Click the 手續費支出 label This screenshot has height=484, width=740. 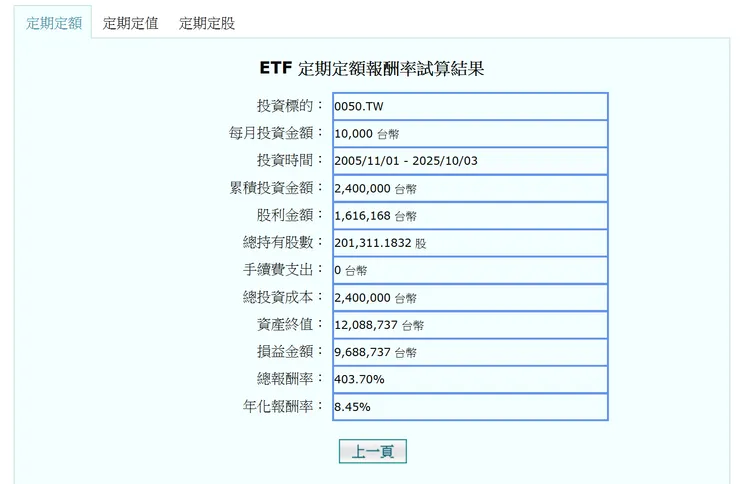point(283,270)
